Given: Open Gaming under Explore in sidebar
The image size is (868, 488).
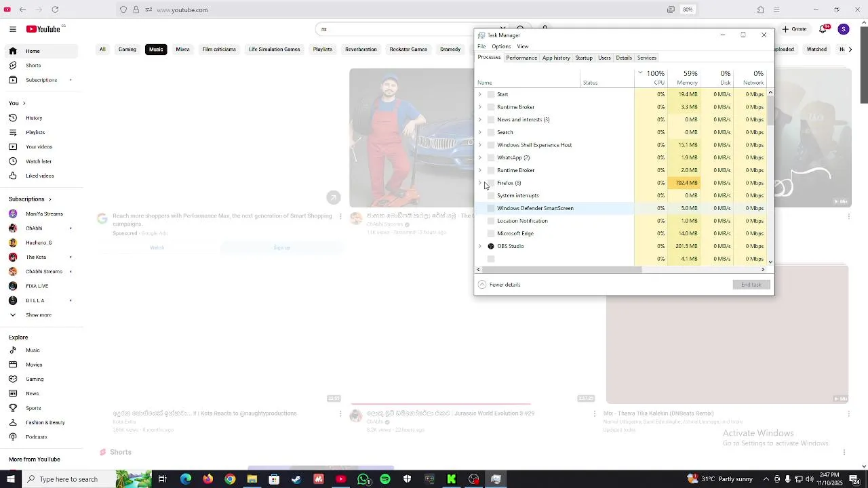Looking at the screenshot, I should (x=41, y=380).
